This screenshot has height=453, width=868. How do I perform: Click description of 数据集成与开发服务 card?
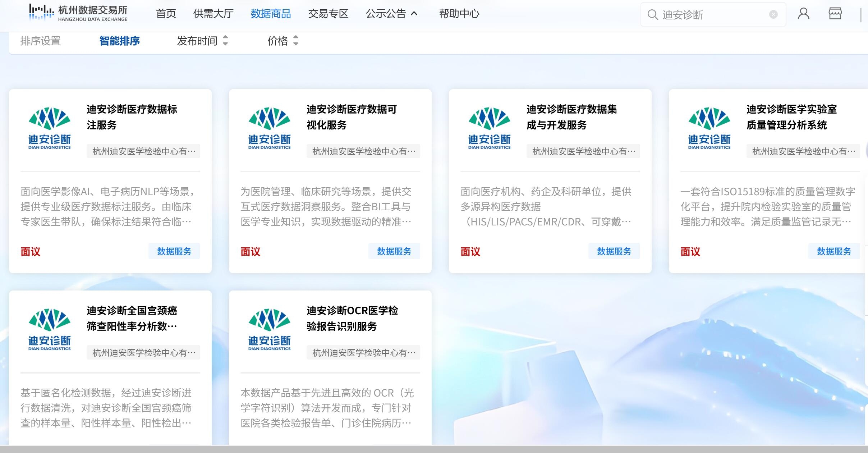tap(546, 207)
